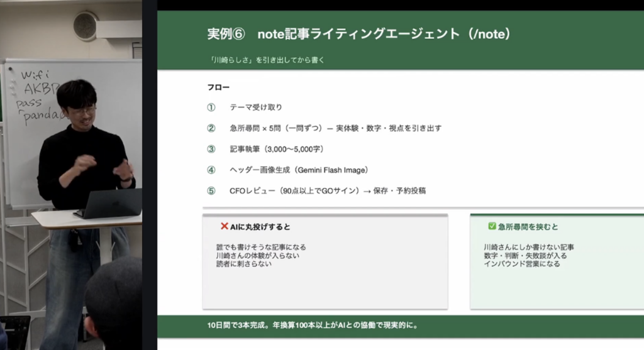Image resolution: width=644 pixels, height=350 pixels.
Task: Click the 急所尋問 × 5問 step text
Action: (x=335, y=128)
